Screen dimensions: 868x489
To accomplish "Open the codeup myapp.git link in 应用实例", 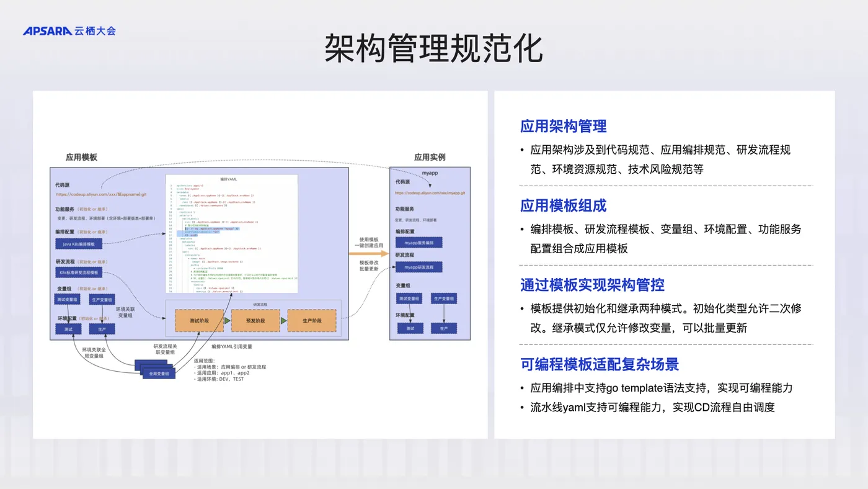I will pyautogui.click(x=430, y=193).
